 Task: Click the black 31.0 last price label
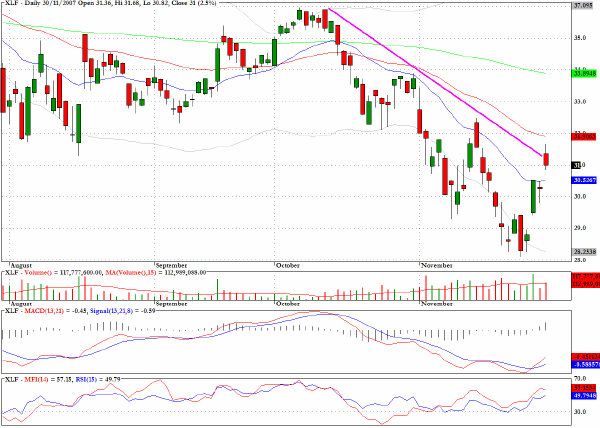point(579,165)
